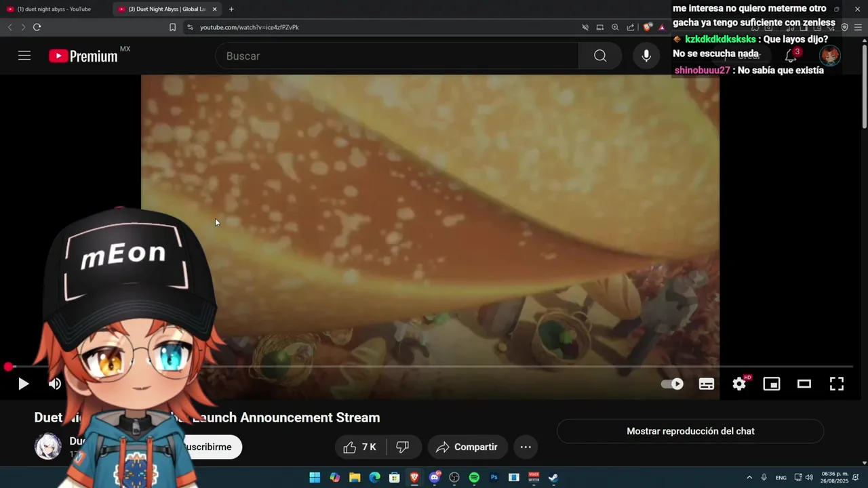Click Mostrar reproducción del chat
Image resolution: width=868 pixels, height=488 pixels.
[x=690, y=431]
